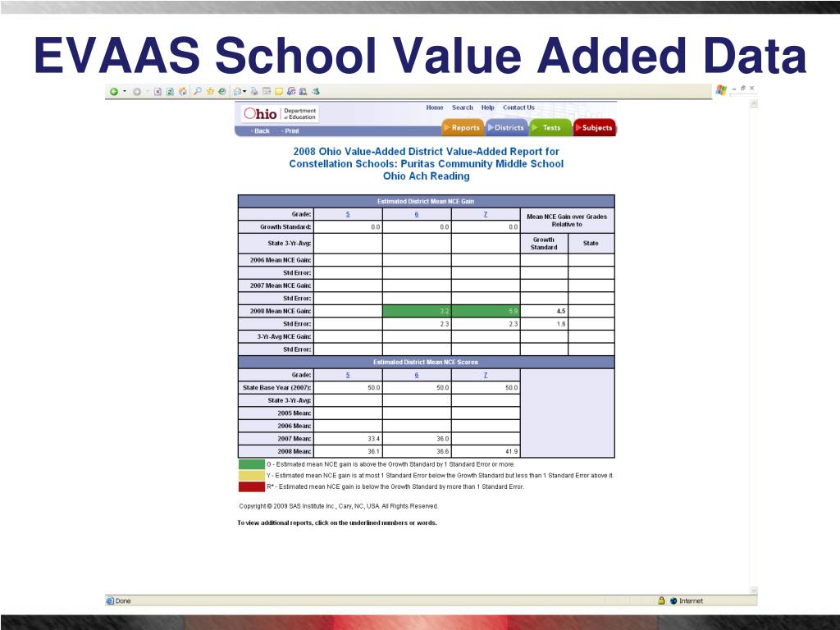Image resolution: width=840 pixels, height=630 pixels.
Task: Click the Done status bar page icon
Action: pos(110,601)
